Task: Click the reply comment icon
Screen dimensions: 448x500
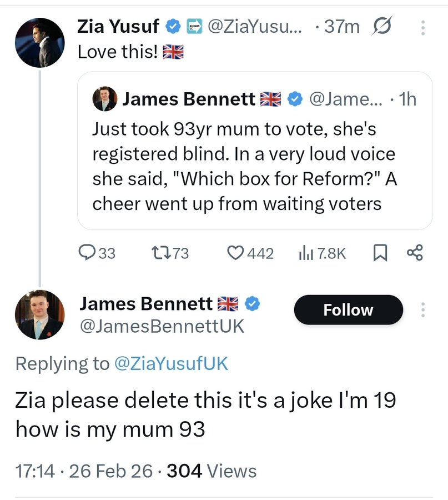Action: (x=89, y=253)
